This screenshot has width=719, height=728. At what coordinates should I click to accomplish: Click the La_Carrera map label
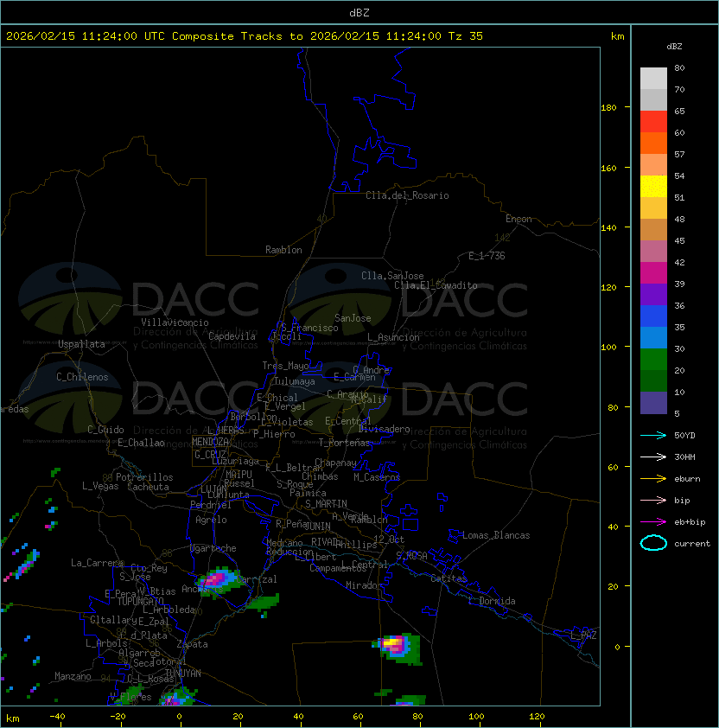[x=97, y=563]
